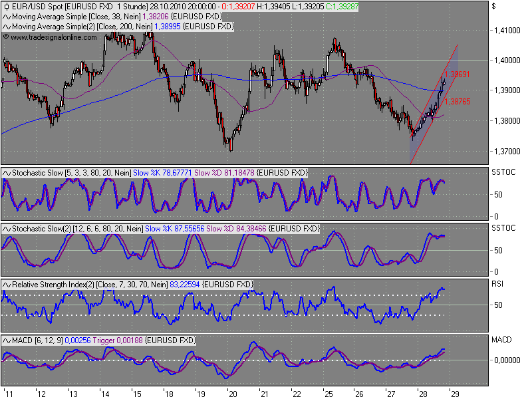
Task: Click the RSI value 83,22594
Action: [185, 285]
